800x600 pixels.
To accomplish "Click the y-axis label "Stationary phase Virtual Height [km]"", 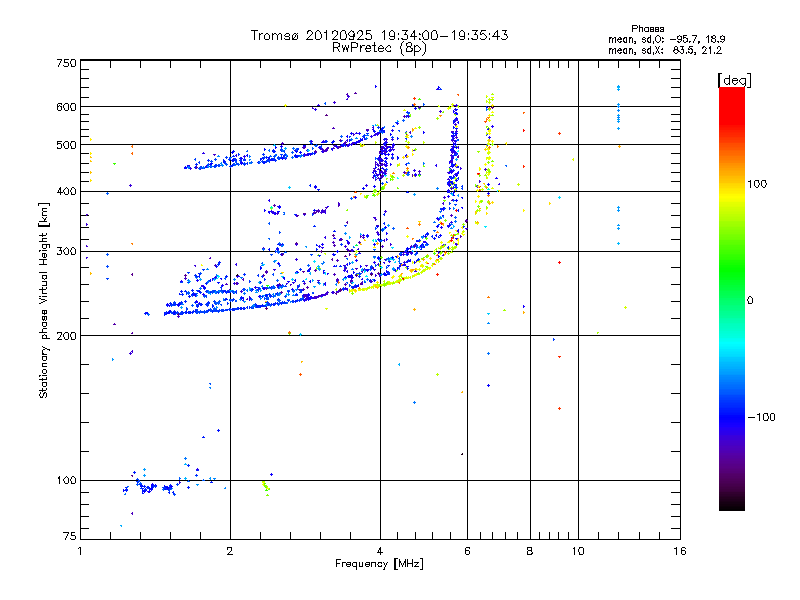I will point(44,300).
